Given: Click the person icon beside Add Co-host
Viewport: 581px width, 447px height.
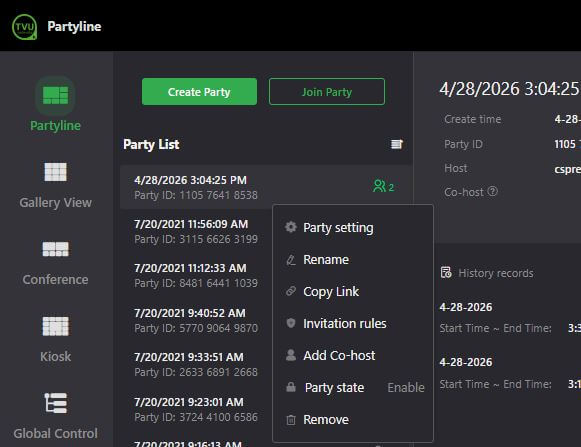Looking at the screenshot, I should [x=291, y=355].
